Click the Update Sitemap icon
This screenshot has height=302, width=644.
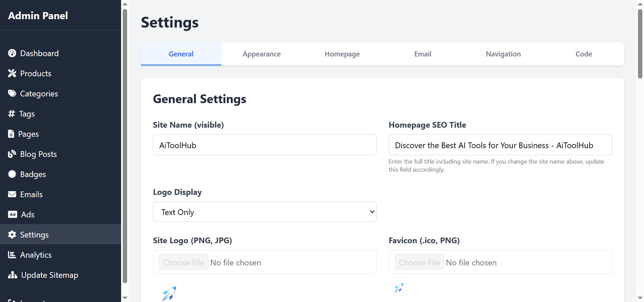click(12, 275)
